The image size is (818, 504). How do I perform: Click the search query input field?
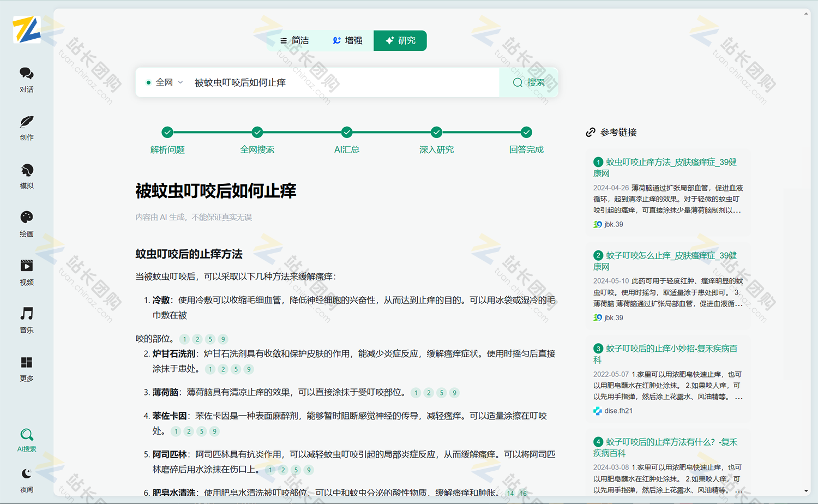tap(344, 82)
